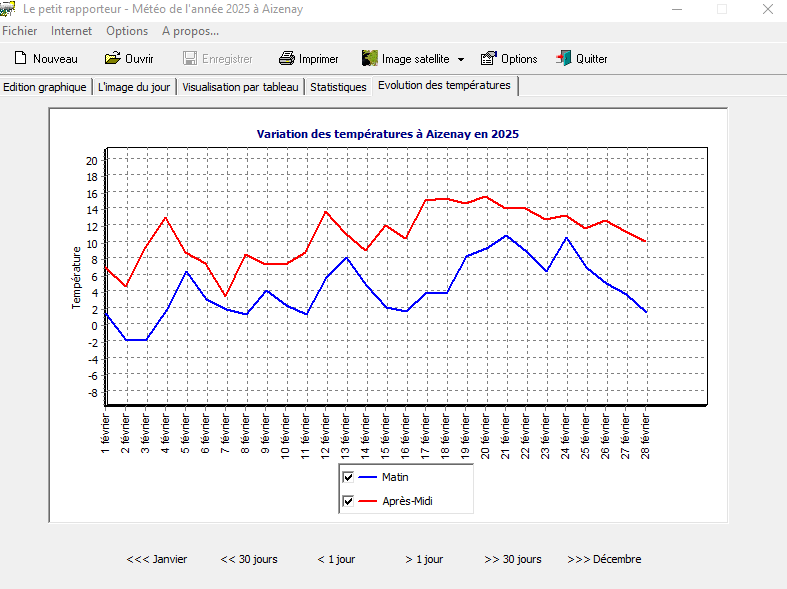
Task: Open the A propos menu
Action: [190, 31]
